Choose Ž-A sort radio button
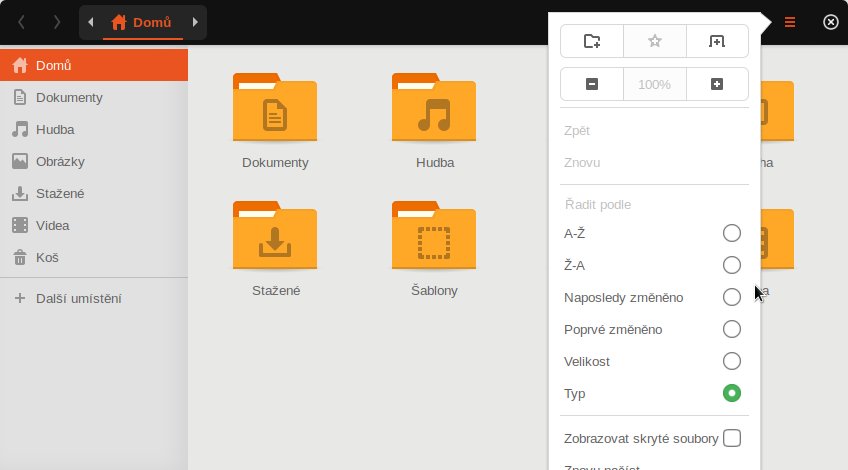 [731, 265]
